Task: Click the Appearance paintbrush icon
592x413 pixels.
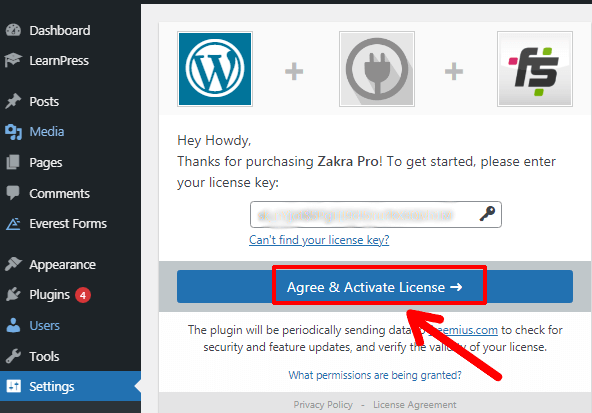Action: [x=13, y=264]
